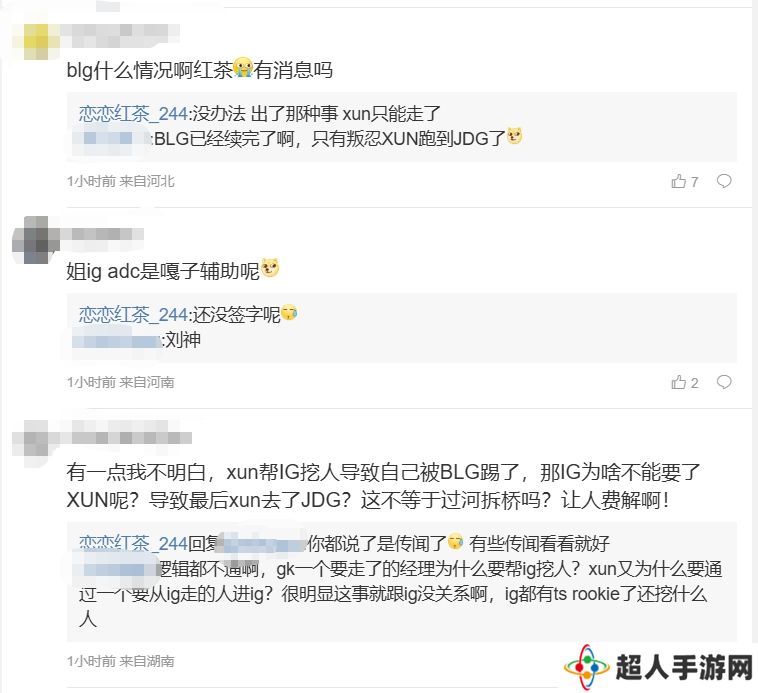758x693 pixels.
Task: Click emoji after 传闻了 in third reply
Action: [x=455, y=542]
